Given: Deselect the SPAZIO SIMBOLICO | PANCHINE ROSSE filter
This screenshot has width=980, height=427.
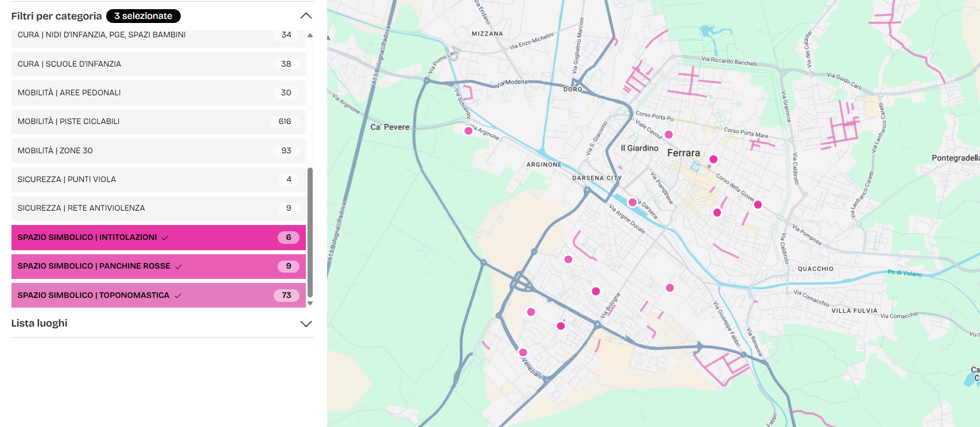Looking at the screenshot, I should pos(158,266).
